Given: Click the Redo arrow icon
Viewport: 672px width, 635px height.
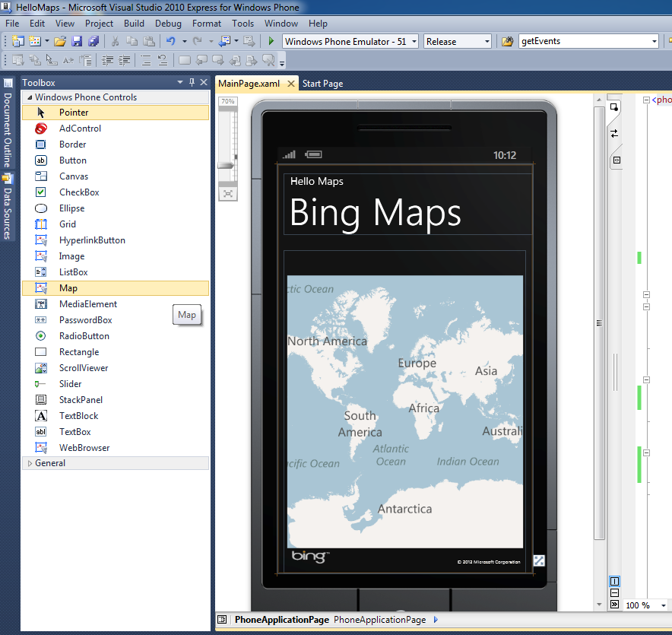Looking at the screenshot, I should click(197, 41).
